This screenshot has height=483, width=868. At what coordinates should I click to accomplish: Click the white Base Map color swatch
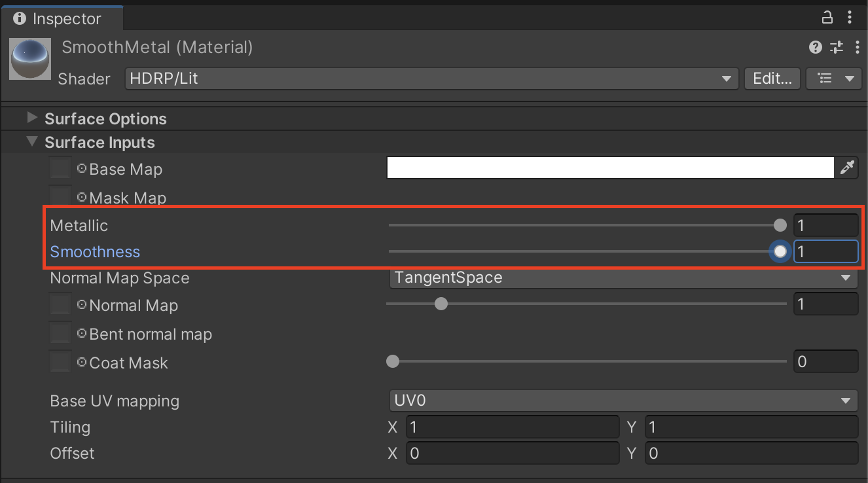(x=609, y=168)
